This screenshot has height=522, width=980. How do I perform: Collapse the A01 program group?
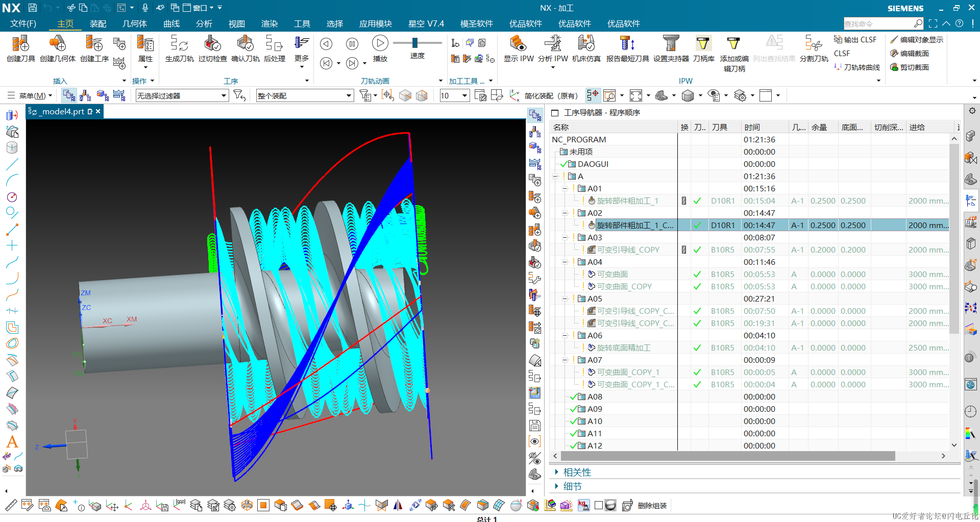(565, 189)
